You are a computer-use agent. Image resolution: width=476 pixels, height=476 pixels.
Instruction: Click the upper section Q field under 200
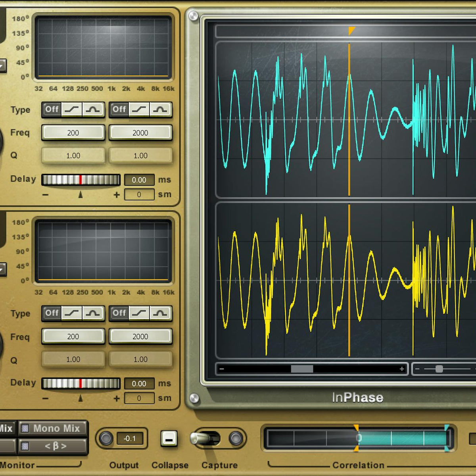click(x=73, y=155)
